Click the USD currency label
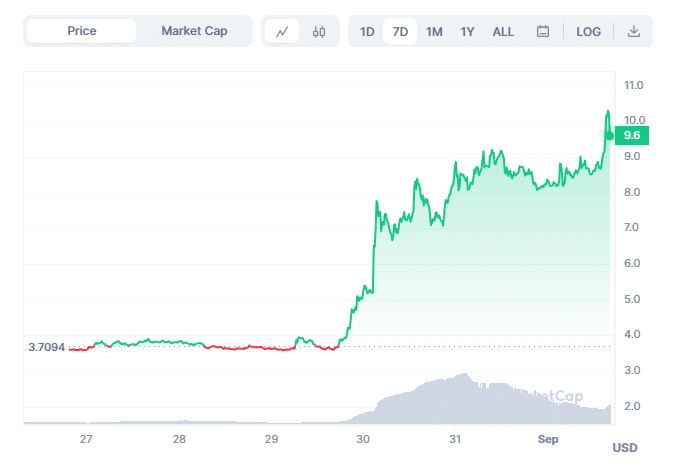 [x=625, y=448]
